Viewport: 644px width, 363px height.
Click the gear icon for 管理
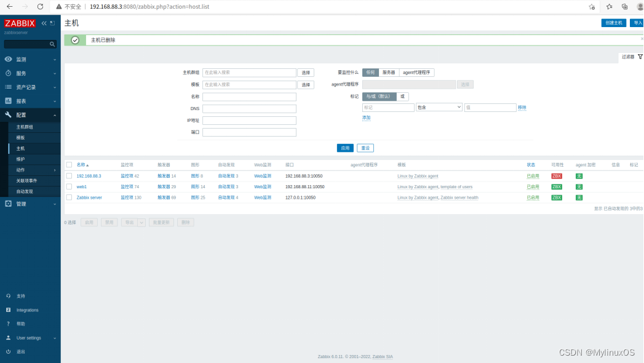tap(8, 204)
